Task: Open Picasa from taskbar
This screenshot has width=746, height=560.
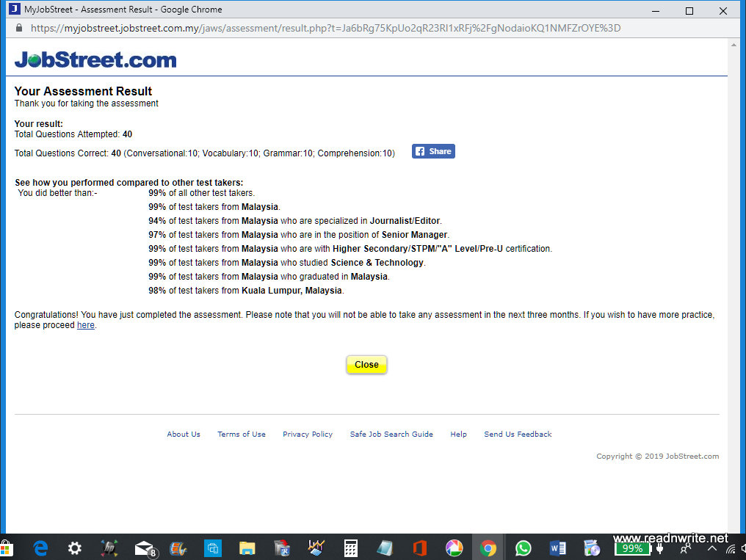Action: pyautogui.click(x=454, y=548)
